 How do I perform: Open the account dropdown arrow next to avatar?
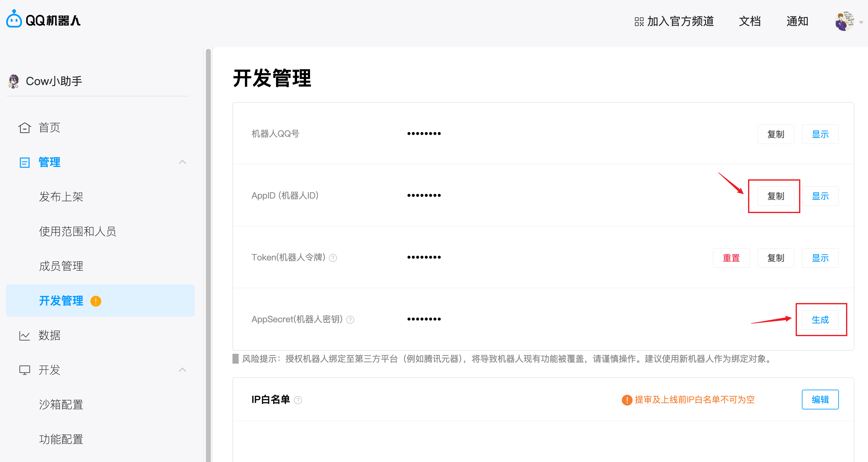tap(861, 22)
